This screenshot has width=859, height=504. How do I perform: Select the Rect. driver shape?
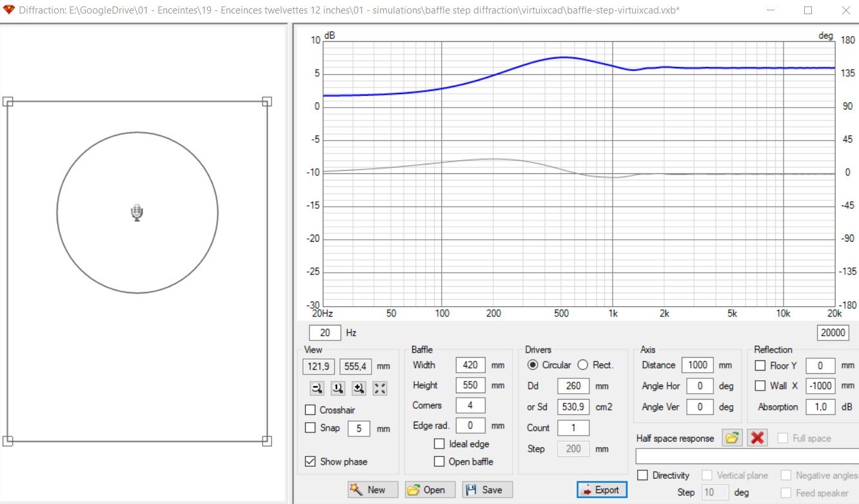(x=583, y=365)
